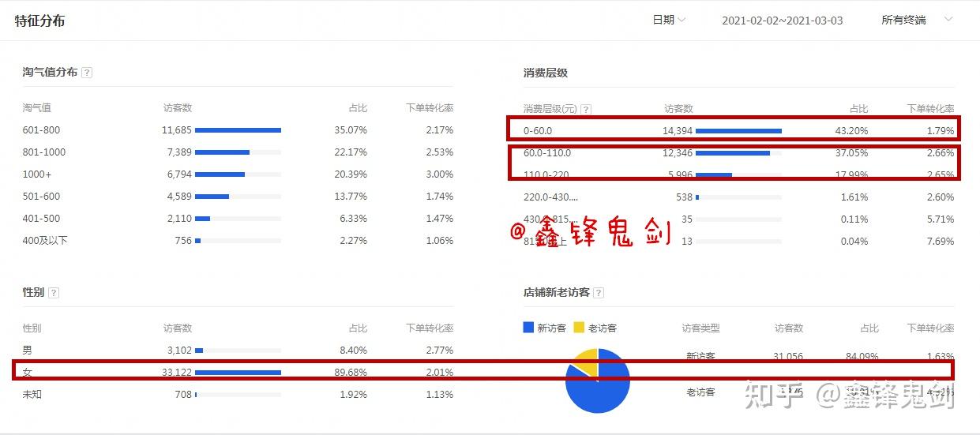Click percentage 8.40%
This screenshot has width=980, height=435.
coord(353,351)
